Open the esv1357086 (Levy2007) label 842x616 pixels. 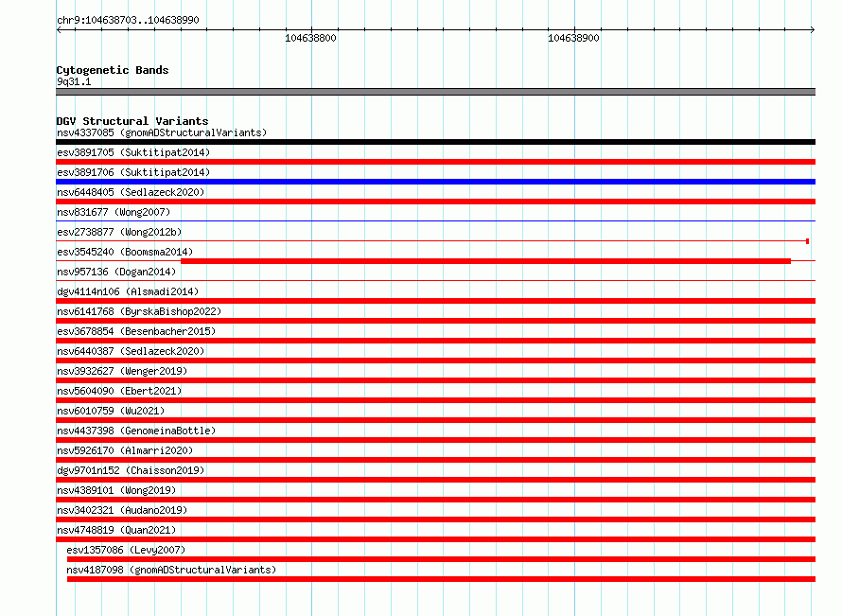pos(126,550)
